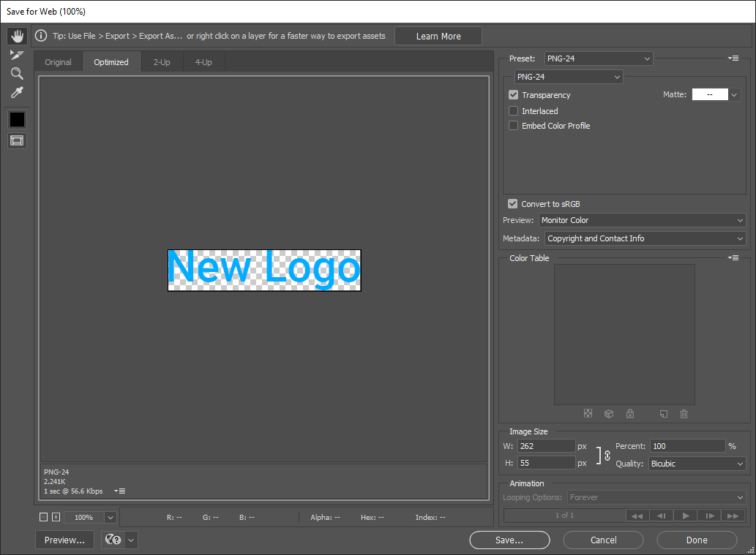The image size is (756, 555).
Task: Click the browser preview globe icon
Action: coord(113,540)
